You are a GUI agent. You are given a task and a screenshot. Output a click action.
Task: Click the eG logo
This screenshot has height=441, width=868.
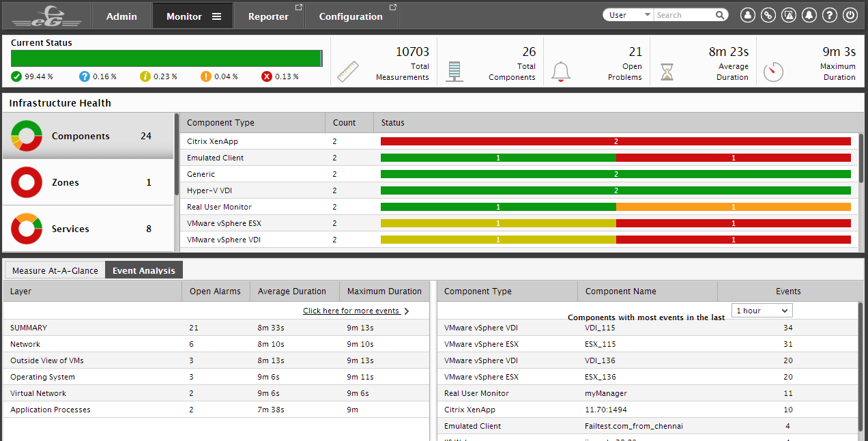click(46, 16)
